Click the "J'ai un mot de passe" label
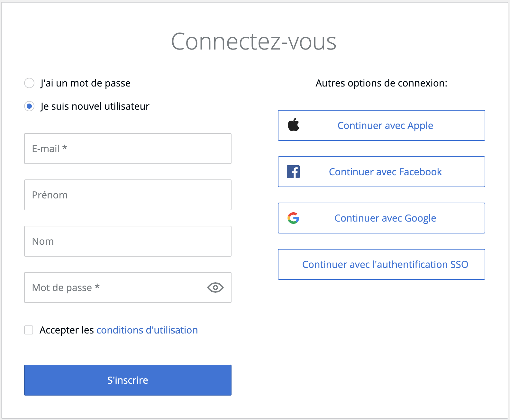 [86, 83]
